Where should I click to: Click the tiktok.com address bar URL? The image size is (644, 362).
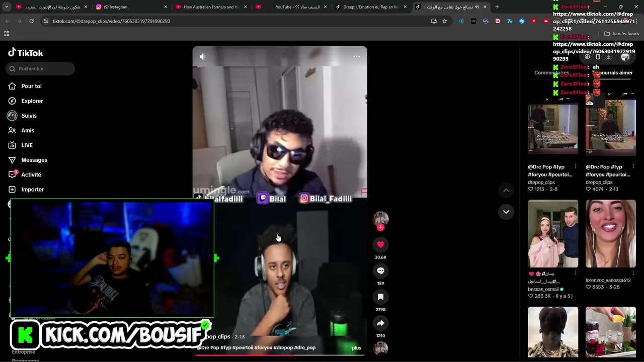pyautogui.click(x=111, y=21)
